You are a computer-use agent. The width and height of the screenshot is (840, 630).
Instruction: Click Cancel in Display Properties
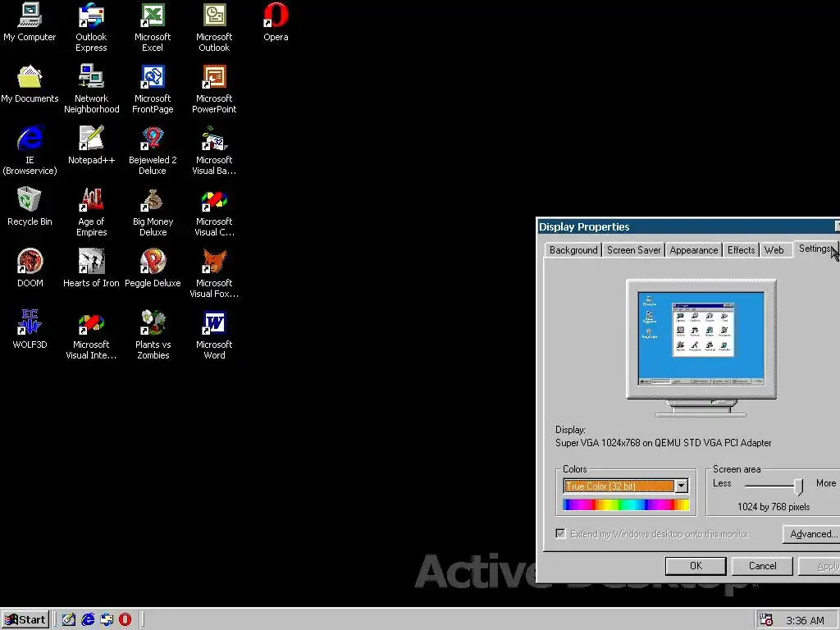point(762,566)
